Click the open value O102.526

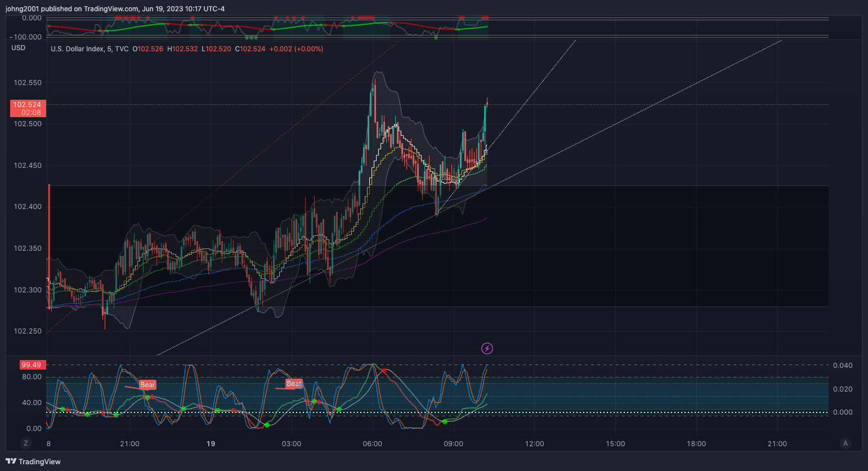(x=148, y=49)
